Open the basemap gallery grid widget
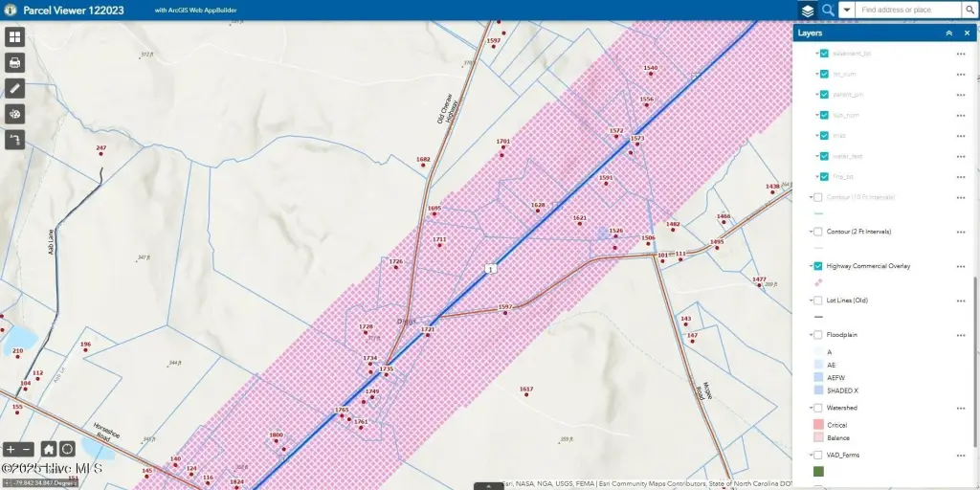This screenshot has height=490, width=980. 14,37
